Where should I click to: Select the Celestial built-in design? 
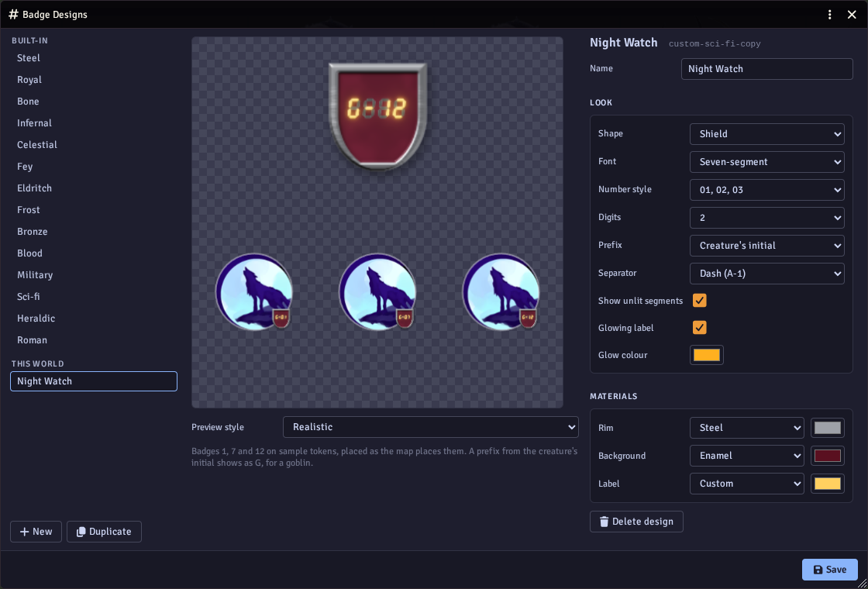coord(94,144)
